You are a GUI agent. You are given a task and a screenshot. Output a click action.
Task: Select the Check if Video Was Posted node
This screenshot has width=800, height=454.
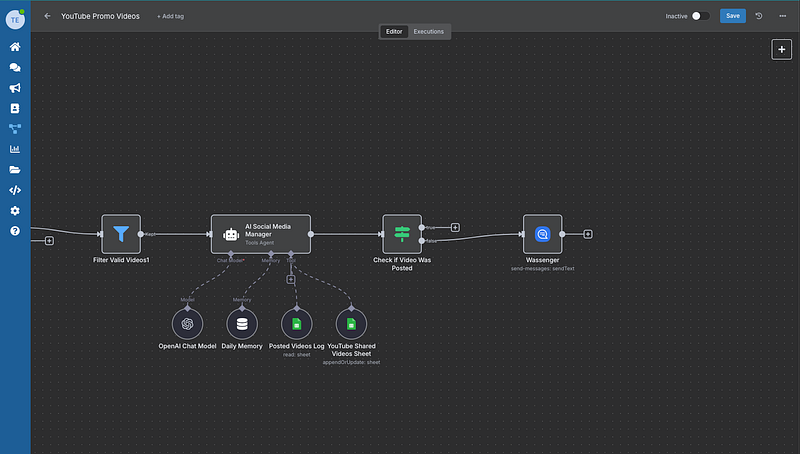[402, 234]
